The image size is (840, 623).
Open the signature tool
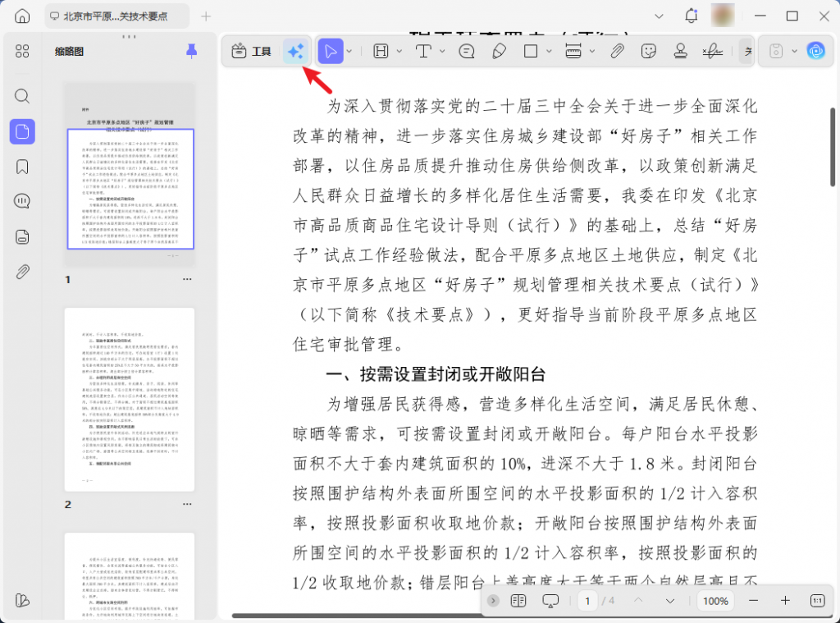tap(711, 52)
